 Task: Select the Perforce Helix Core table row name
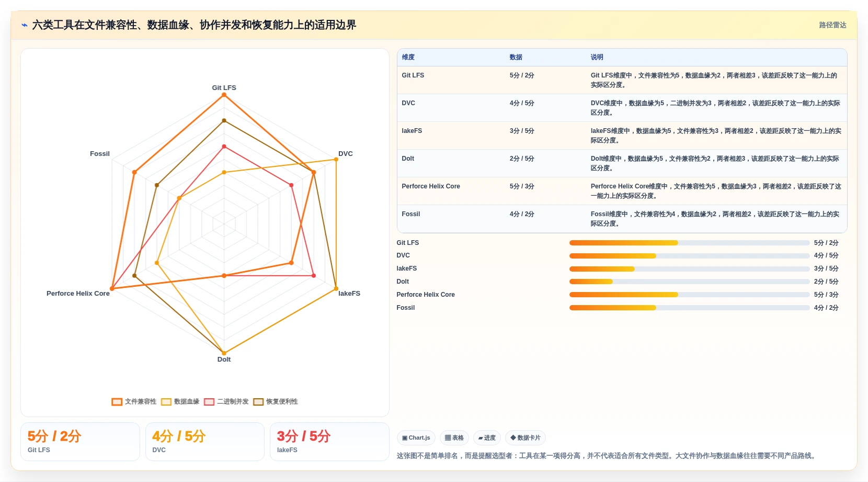pos(431,186)
